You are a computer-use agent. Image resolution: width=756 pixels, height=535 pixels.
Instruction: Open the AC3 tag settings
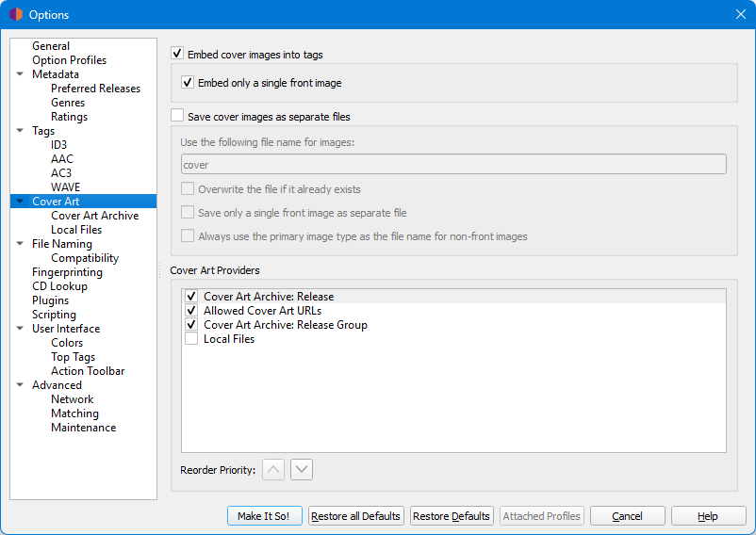pyautogui.click(x=61, y=173)
